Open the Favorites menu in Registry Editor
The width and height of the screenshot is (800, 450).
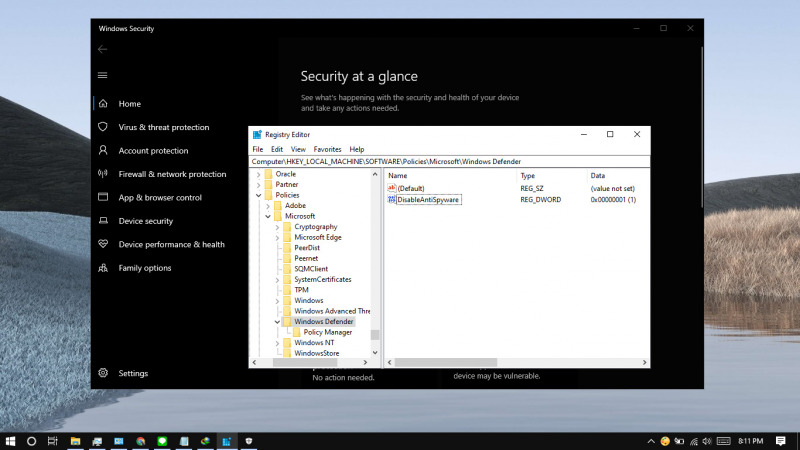point(327,149)
